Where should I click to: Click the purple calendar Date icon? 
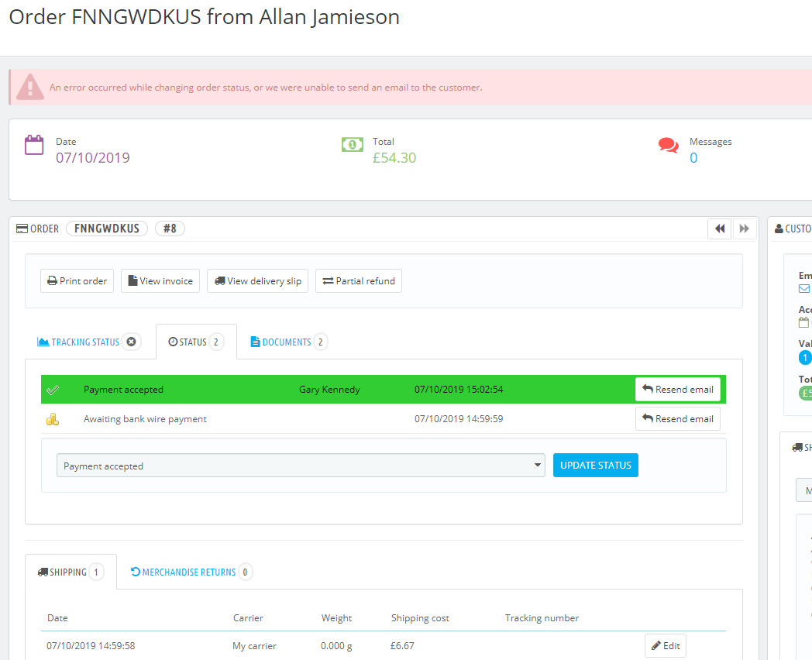34,145
